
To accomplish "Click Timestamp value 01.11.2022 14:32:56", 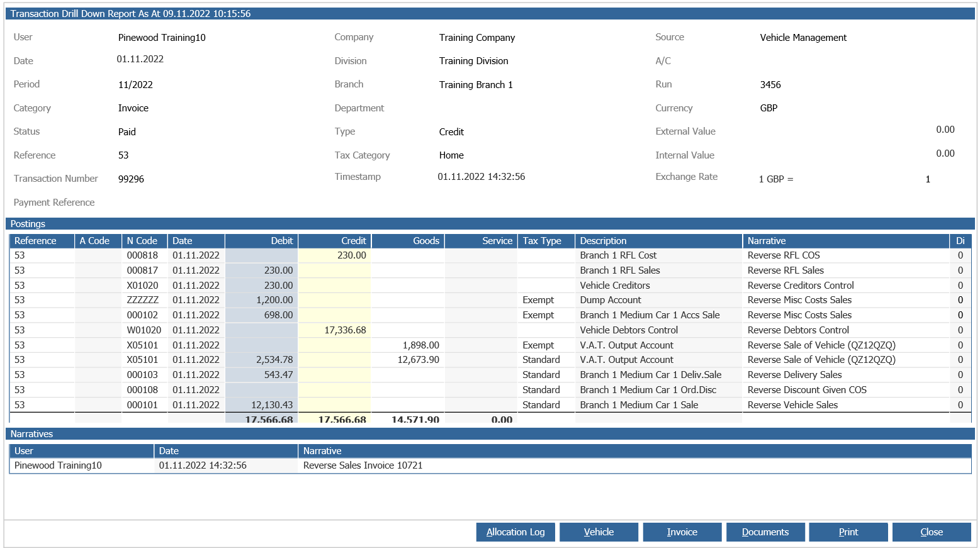I will click(x=482, y=177).
